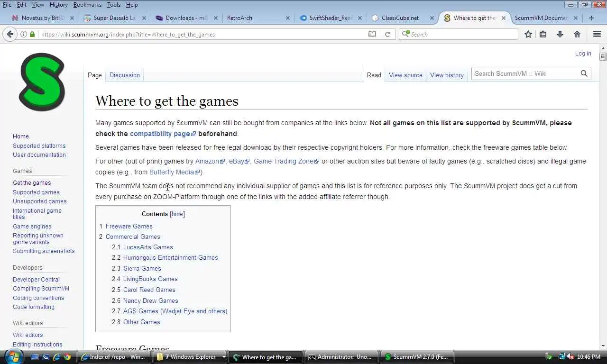Switch to Administrator command prompt taskbar window
The width and height of the screenshot is (607, 364).
pos(341,357)
